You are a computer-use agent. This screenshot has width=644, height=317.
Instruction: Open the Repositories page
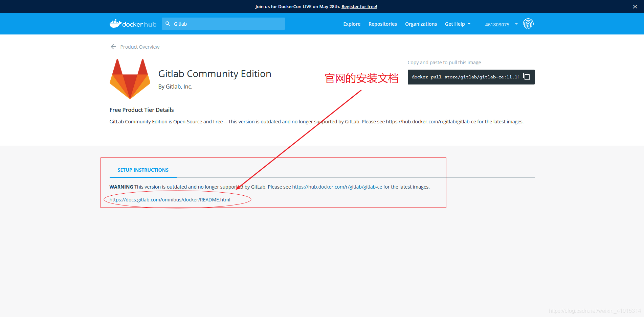(383, 24)
